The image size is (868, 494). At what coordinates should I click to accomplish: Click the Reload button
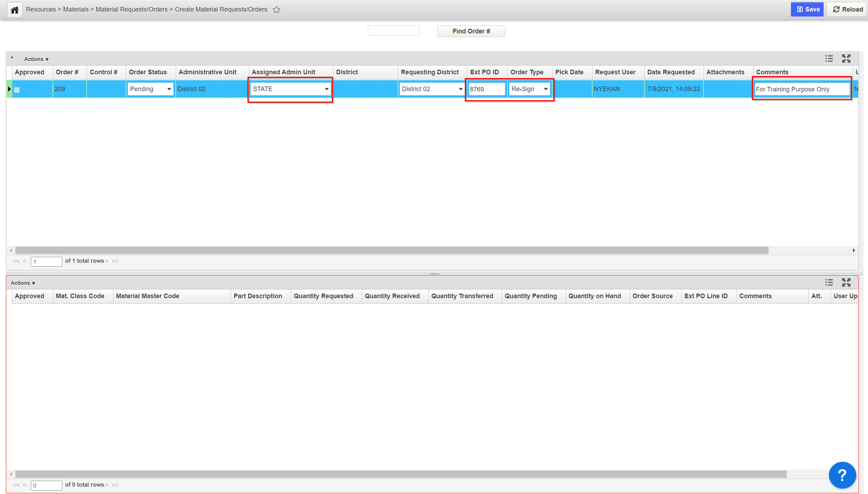coord(848,9)
